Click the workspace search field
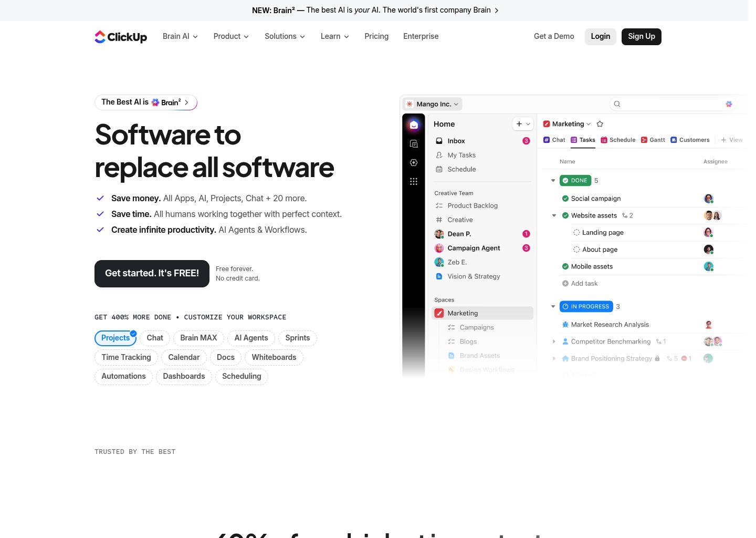 (672, 104)
